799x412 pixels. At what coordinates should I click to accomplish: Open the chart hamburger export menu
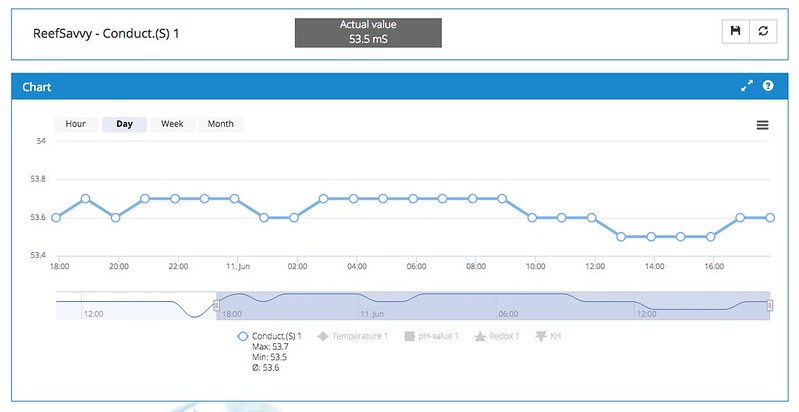[x=762, y=125]
